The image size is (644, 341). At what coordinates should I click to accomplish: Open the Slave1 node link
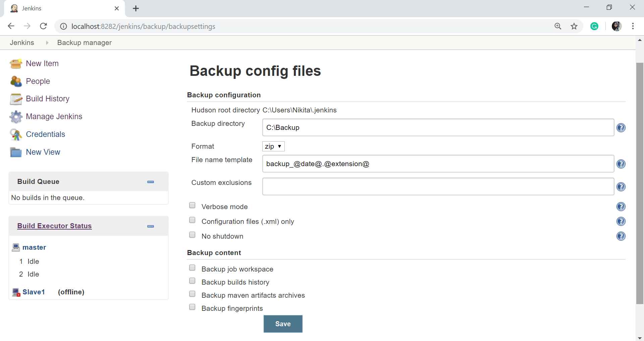[34, 292]
